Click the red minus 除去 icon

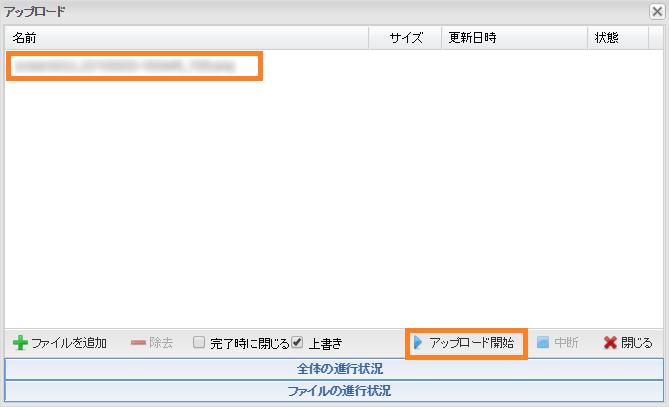138,343
